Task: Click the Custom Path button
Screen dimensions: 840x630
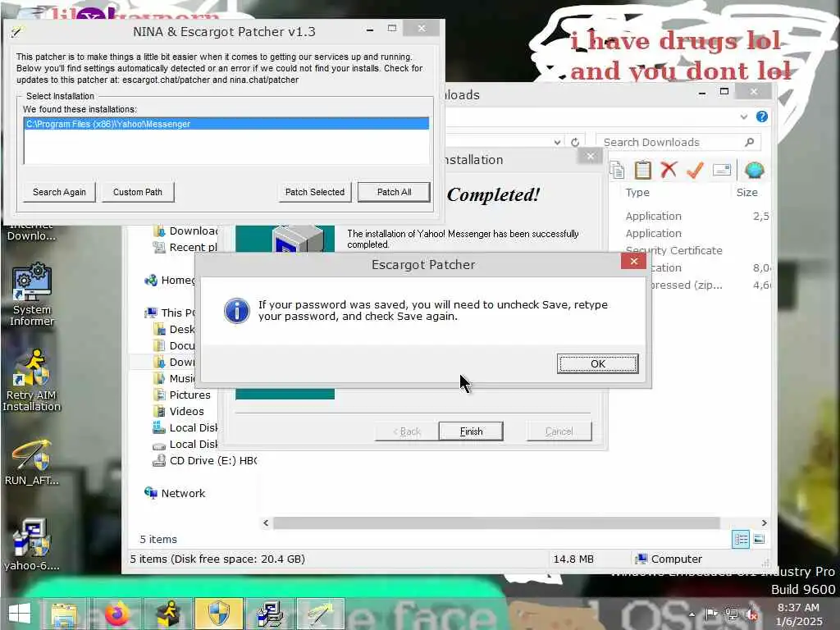Action: [x=138, y=192]
